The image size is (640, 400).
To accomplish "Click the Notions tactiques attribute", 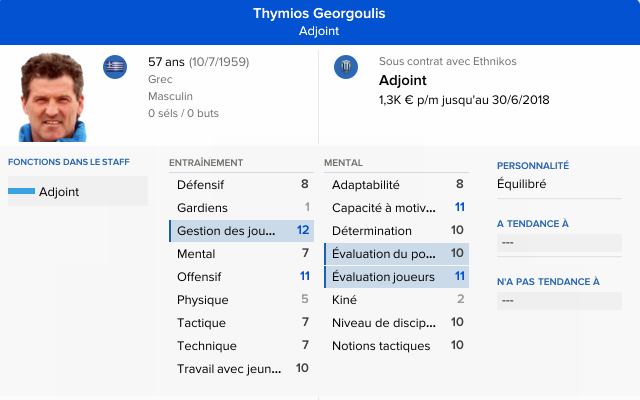I will coord(396,346).
